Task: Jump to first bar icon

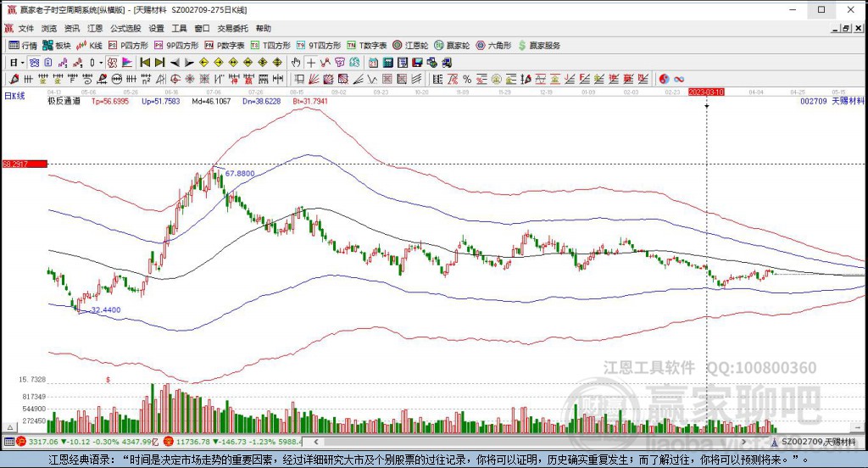Action: pos(145,63)
